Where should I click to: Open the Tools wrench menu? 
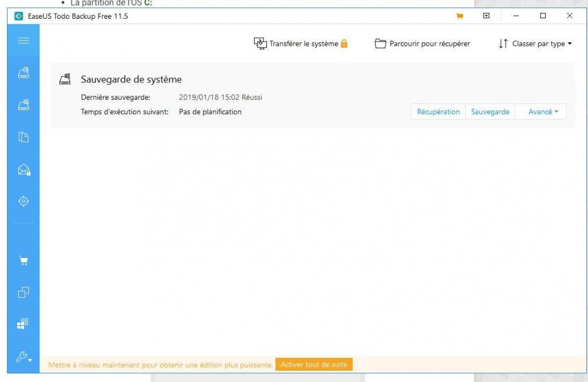24,357
